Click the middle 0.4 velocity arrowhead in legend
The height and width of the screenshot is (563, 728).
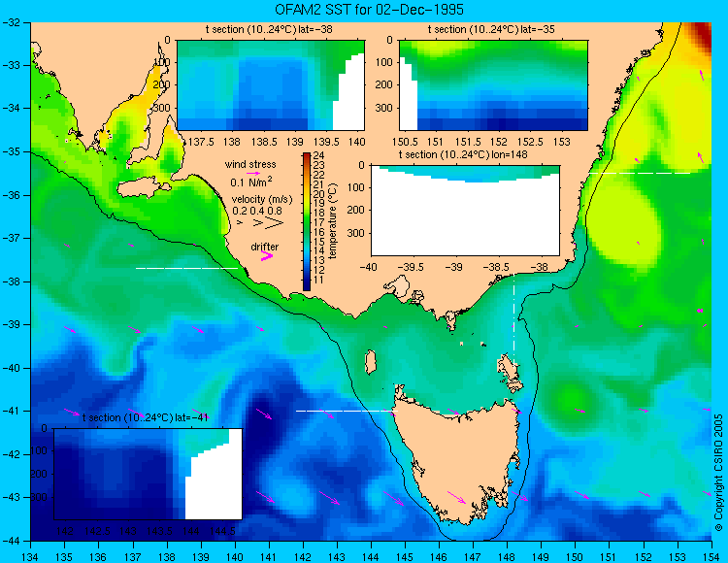click(x=258, y=223)
